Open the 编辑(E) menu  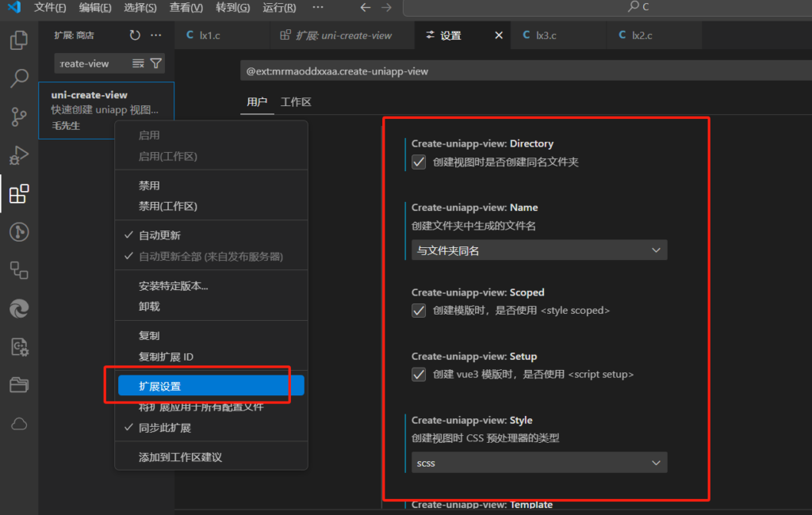point(95,8)
